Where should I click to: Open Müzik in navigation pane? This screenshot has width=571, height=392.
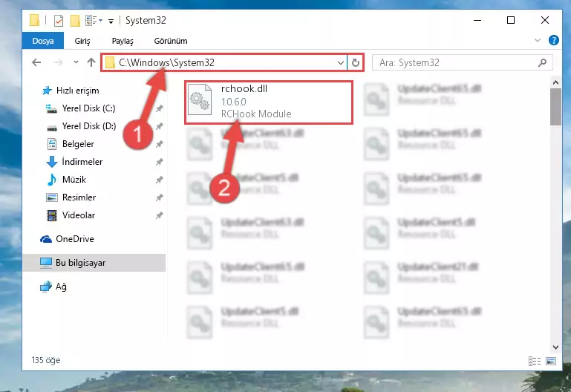tap(66, 180)
